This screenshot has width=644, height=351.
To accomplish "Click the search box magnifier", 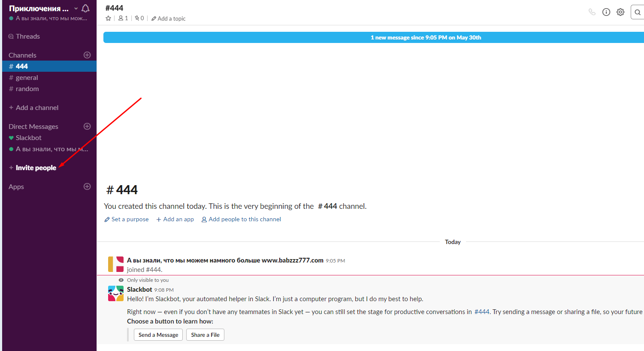I will 638,12.
